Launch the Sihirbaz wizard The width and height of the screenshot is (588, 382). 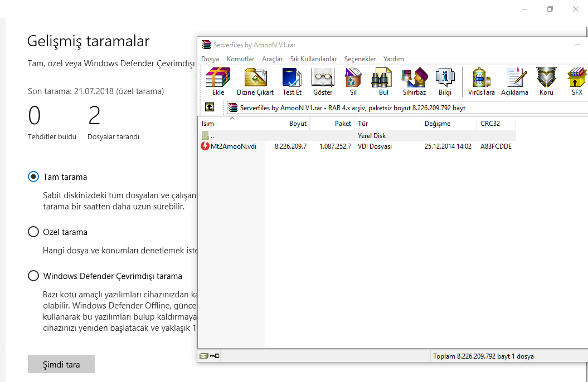tap(414, 81)
